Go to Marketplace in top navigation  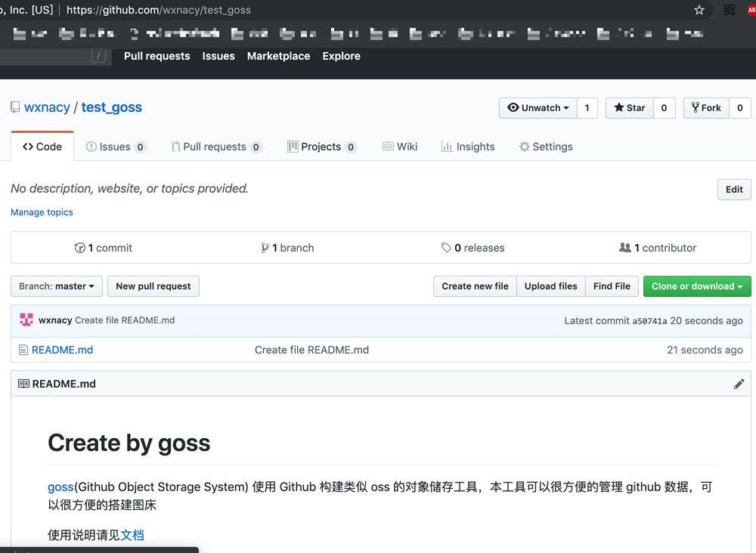coord(279,56)
